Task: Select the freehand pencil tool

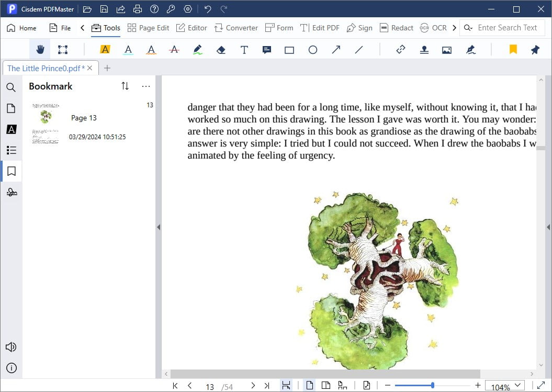Action: tap(198, 50)
